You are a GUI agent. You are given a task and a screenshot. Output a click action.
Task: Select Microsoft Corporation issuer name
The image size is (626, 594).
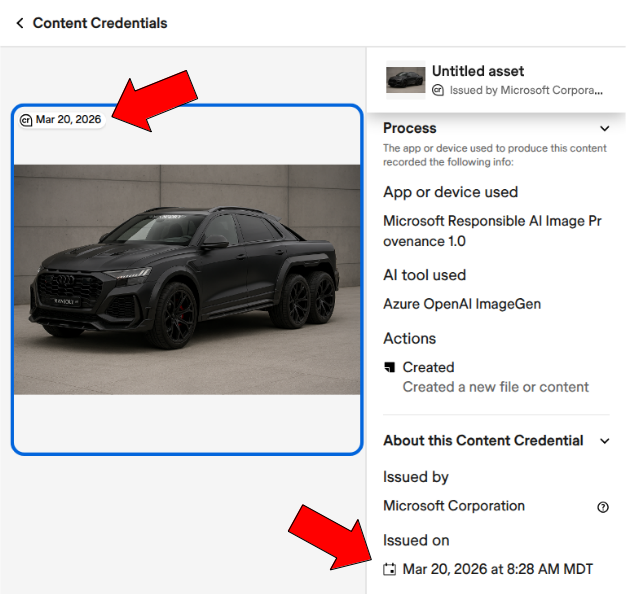(454, 506)
